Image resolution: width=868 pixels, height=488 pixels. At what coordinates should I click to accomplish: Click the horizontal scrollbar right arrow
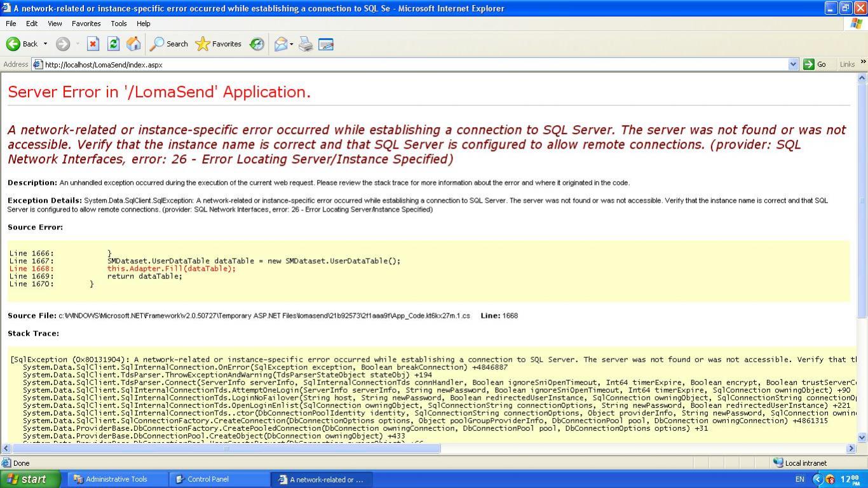pos(851,448)
